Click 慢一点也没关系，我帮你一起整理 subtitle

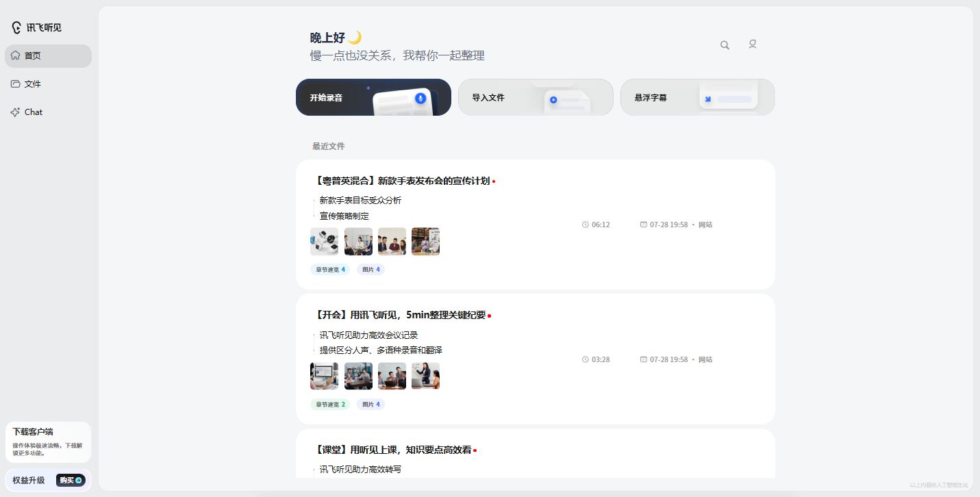tap(397, 55)
